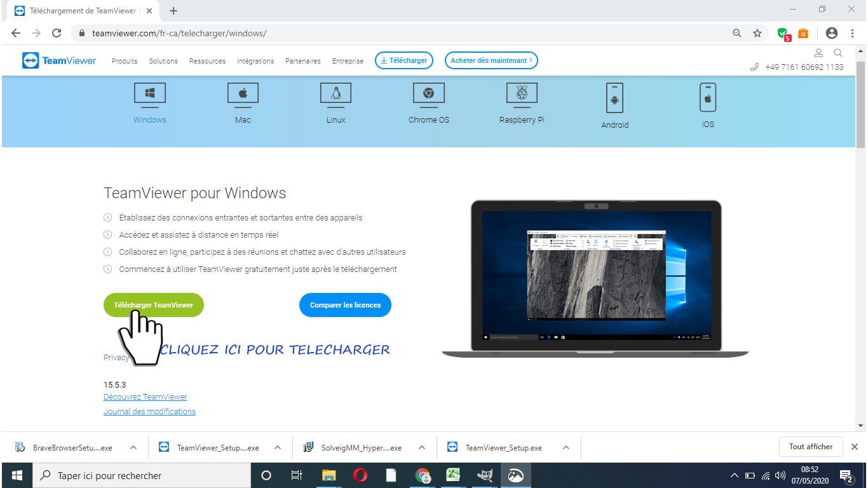Open Task View on the taskbar
Viewport: 868px width, 488px height.
pos(297,475)
